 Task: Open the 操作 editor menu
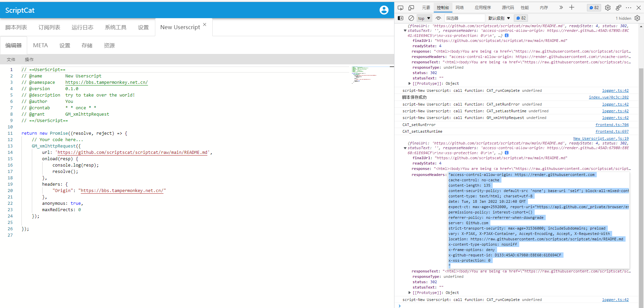pyautogui.click(x=29, y=59)
